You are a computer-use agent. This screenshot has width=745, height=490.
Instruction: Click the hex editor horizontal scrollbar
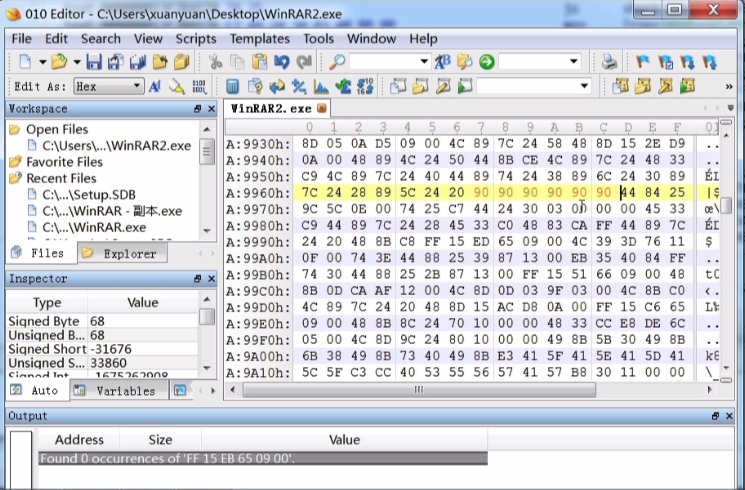tap(418, 390)
